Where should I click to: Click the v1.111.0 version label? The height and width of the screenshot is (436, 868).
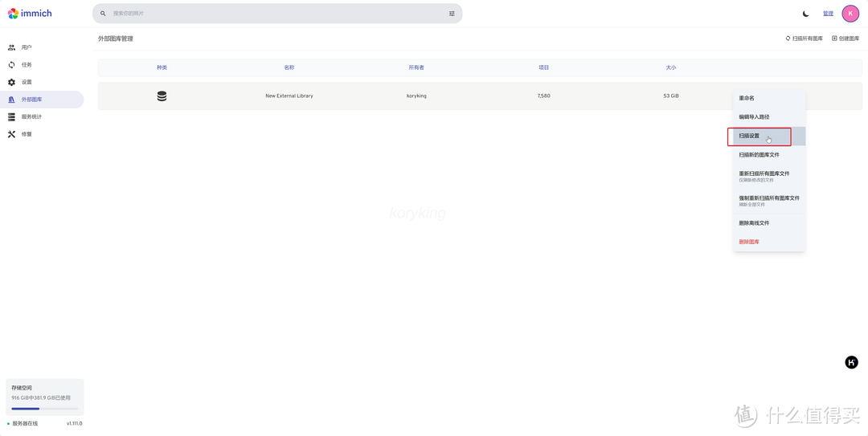click(x=74, y=424)
